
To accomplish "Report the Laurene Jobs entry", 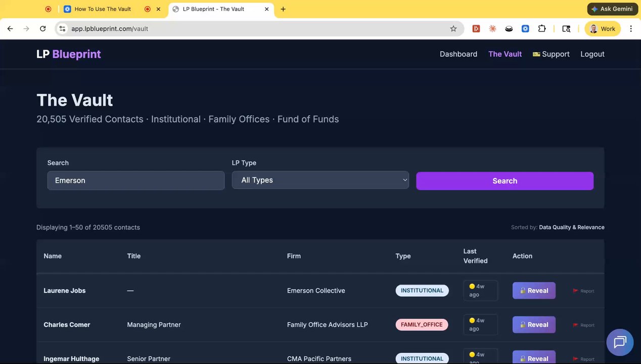I will coord(583,291).
